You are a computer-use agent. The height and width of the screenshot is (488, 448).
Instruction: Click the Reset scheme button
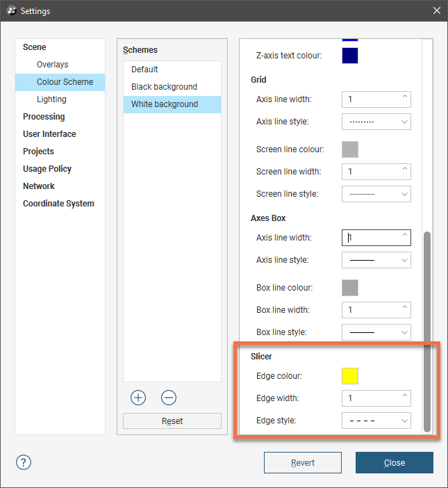point(172,421)
